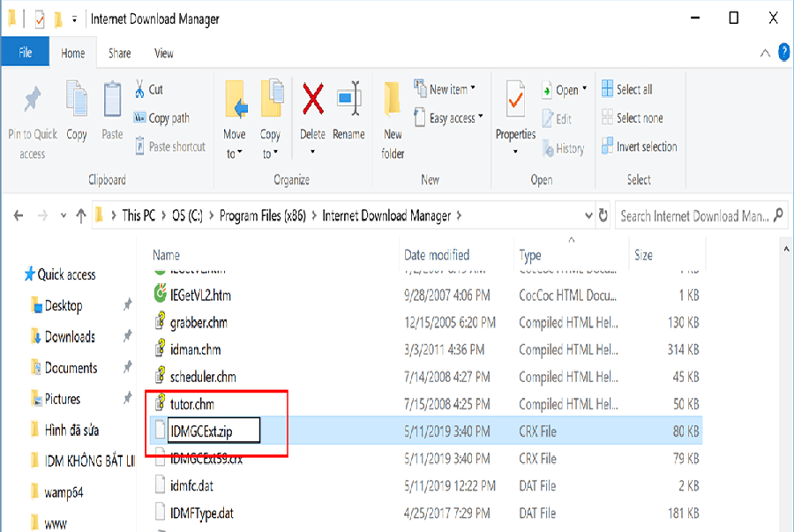Expand the address bar history dropdown
The width and height of the screenshot is (794, 532).
[x=588, y=215]
